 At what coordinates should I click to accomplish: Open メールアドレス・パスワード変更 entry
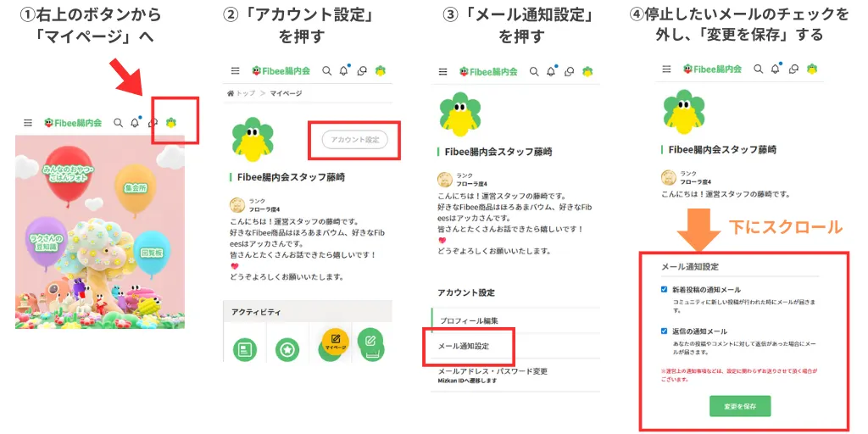492,375
